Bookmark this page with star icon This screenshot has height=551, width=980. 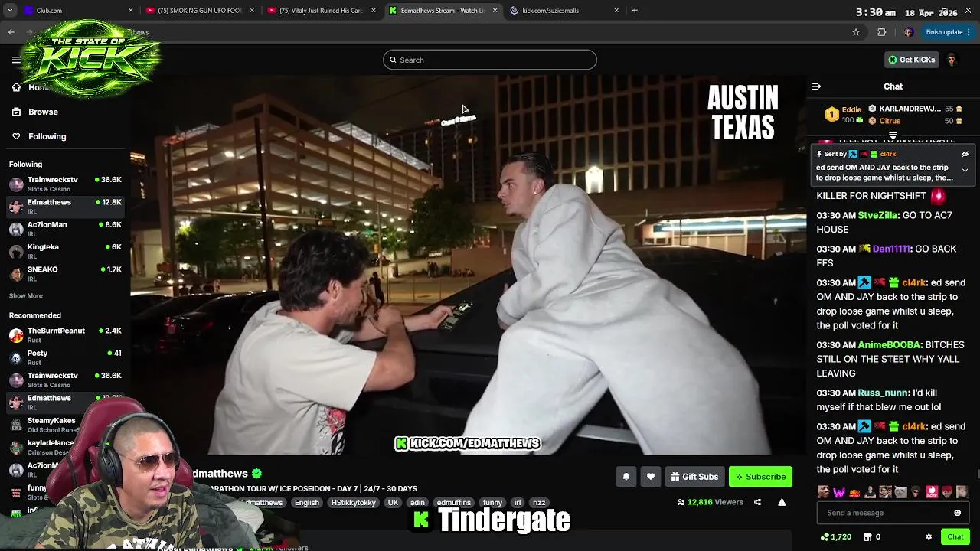[856, 32]
